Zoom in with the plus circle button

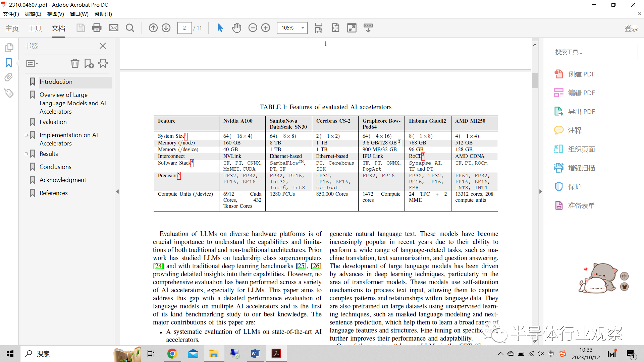click(x=266, y=28)
